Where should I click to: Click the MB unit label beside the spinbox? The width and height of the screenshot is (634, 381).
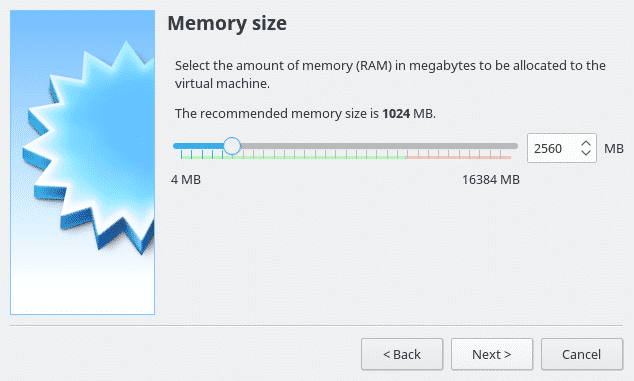tap(613, 148)
